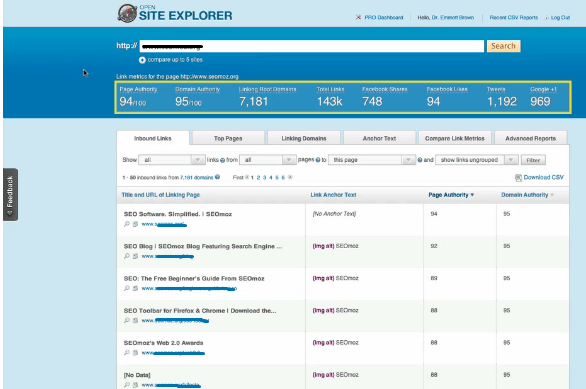Image resolution: width=586 pixels, height=389 pixels.
Task: Click the help icon before 'and'
Action: click(420, 160)
